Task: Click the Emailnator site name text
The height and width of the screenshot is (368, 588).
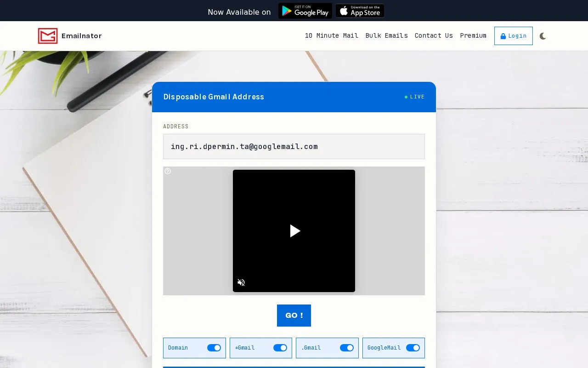Action: tap(82, 36)
